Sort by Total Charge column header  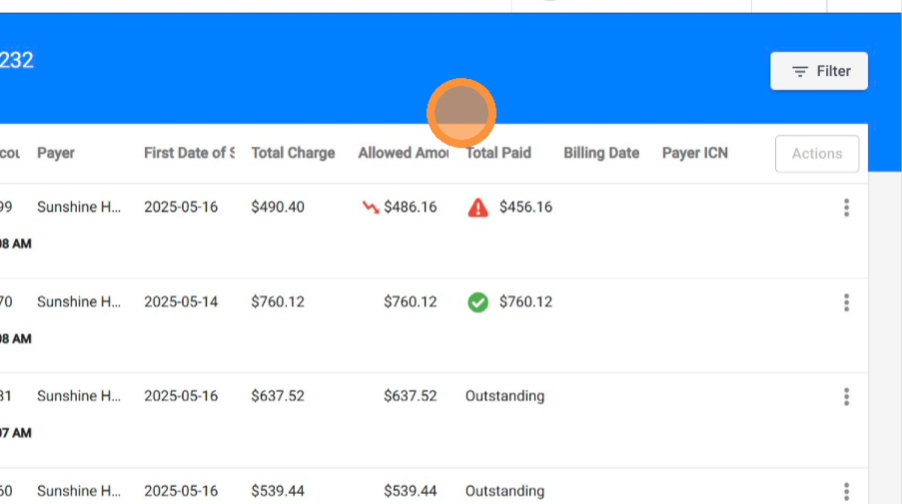tap(293, 153)
